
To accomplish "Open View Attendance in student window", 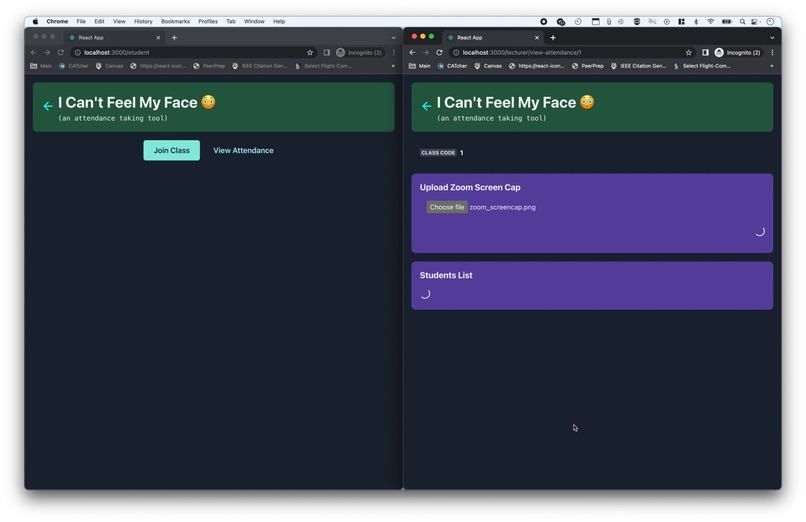I will [243, 151].
